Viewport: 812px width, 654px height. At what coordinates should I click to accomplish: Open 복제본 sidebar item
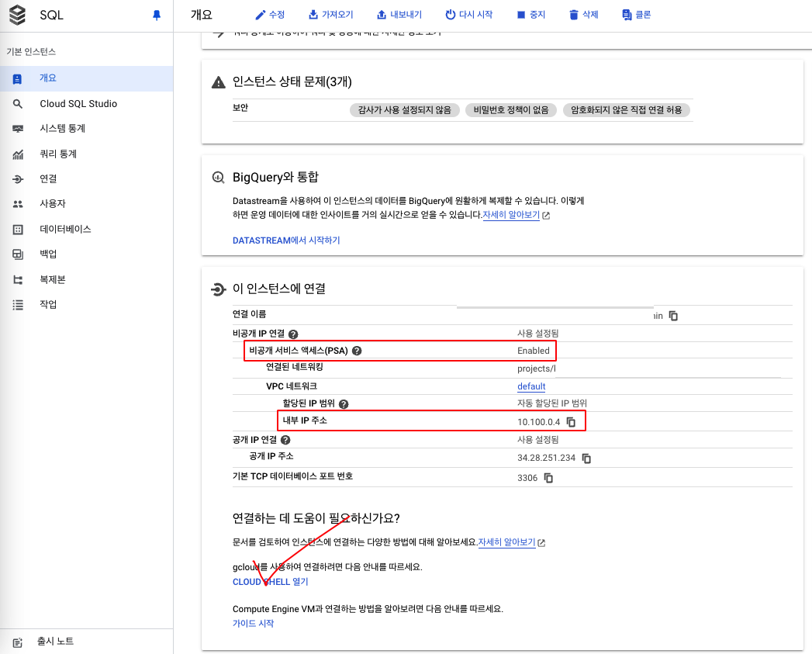coord(87,279)
